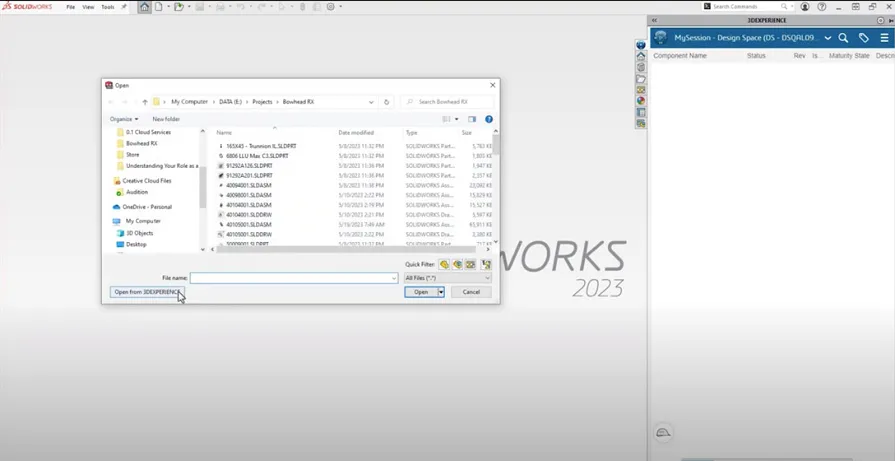This screenshot has width=895, height=461.
Task: Toggle Quick Filter for top-level assemblies
Action: (486, 264)
